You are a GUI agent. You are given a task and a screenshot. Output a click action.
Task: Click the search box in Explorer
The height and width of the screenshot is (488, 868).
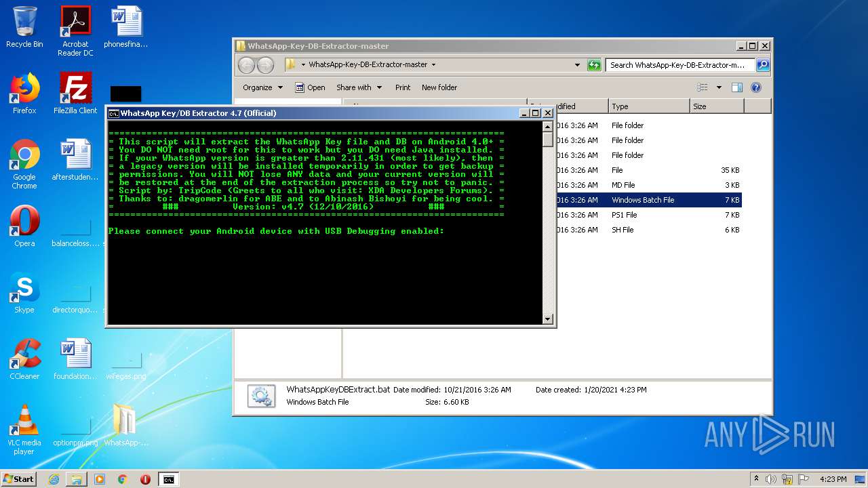tap(679, 65)
